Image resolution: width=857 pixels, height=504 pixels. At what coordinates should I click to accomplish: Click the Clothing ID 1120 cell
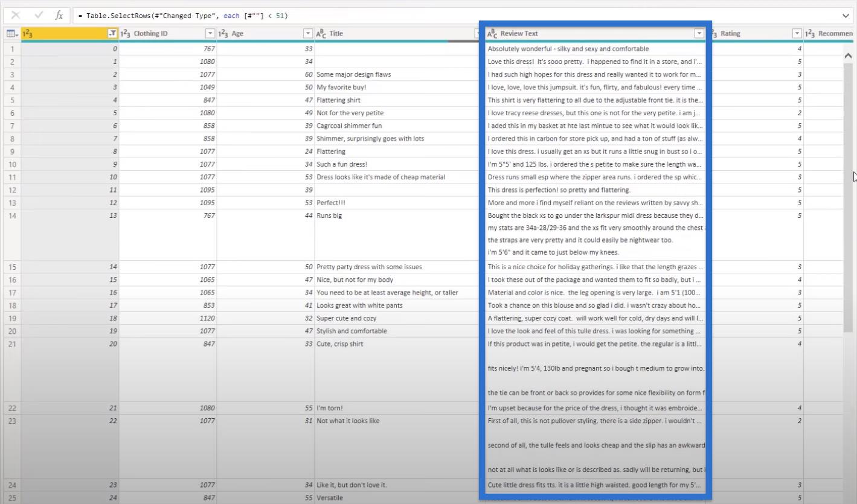tap(168, 318)
